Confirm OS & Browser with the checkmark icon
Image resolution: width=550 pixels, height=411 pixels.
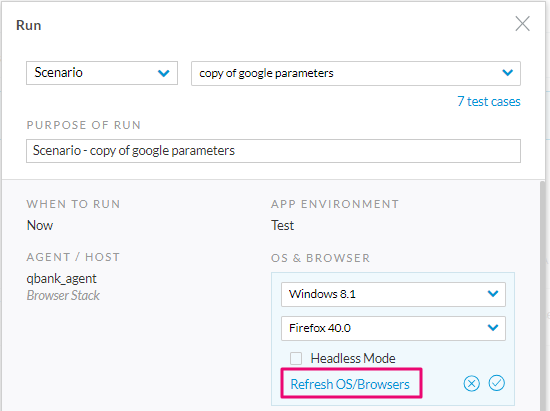tap(497, 383)
